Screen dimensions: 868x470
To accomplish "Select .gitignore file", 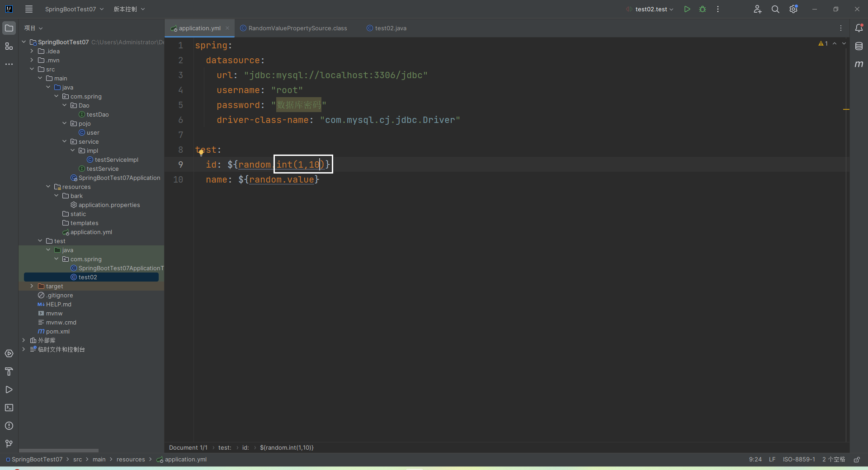I will (59, 295).
